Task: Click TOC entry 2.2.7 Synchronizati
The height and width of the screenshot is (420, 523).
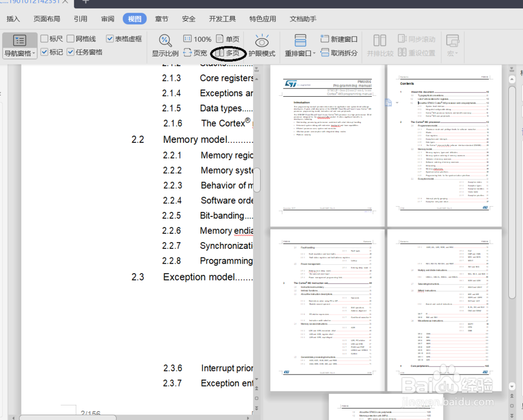Action: (x=208, y=246)
